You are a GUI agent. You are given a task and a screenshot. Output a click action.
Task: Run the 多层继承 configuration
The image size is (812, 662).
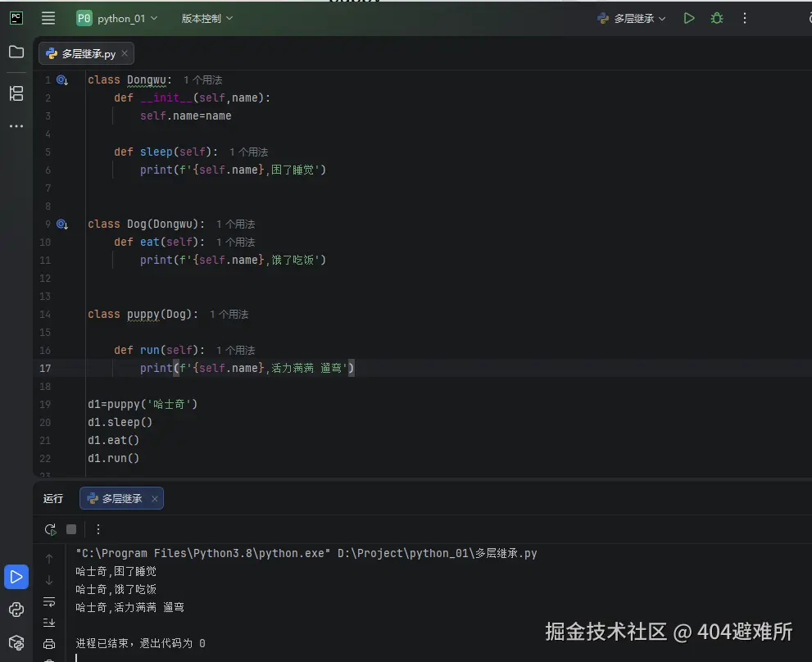pos(689,18)
